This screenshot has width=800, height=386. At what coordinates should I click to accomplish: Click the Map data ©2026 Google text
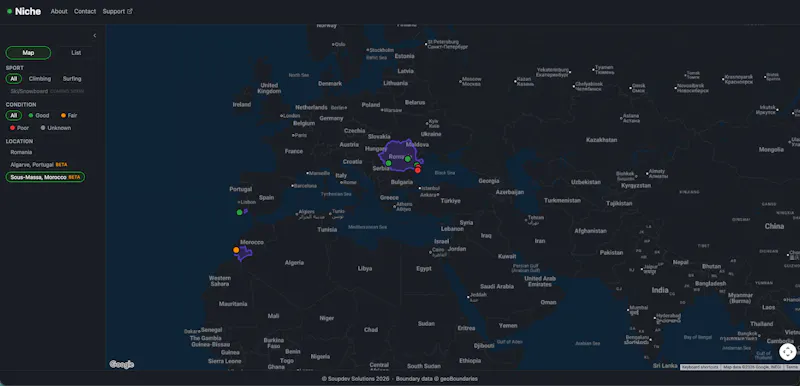point(753,367)
